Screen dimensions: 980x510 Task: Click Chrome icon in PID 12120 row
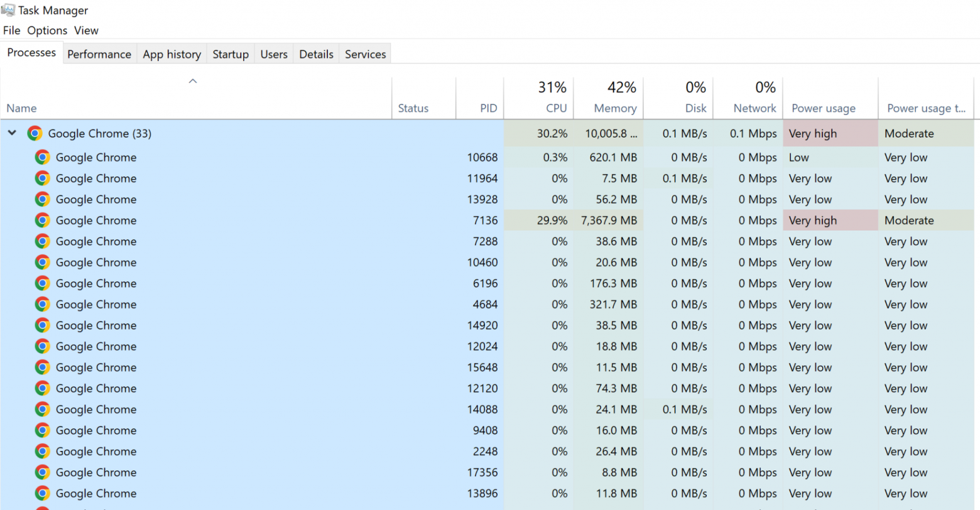[42, 389]
